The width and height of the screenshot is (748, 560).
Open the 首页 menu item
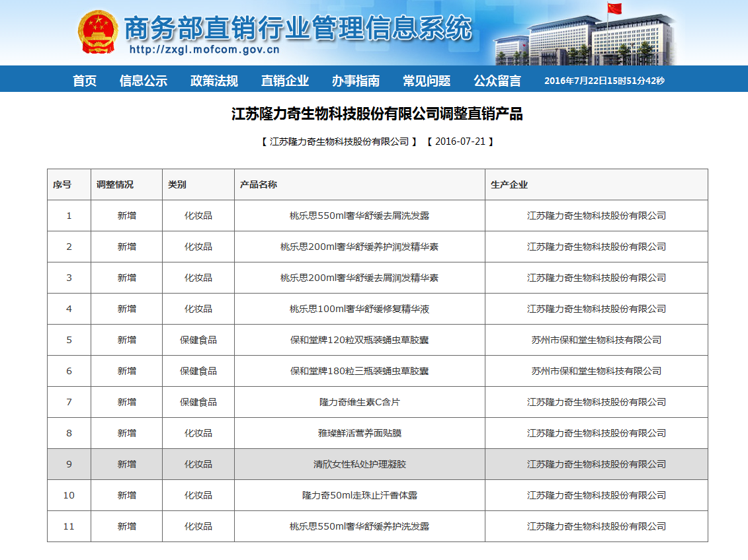click(x=85, y=81)
